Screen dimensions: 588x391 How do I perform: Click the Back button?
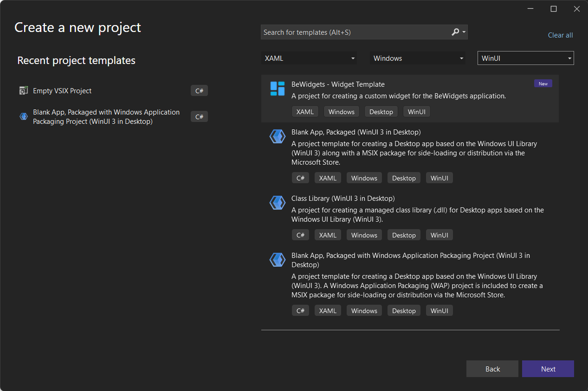click(x=492, y=369)
